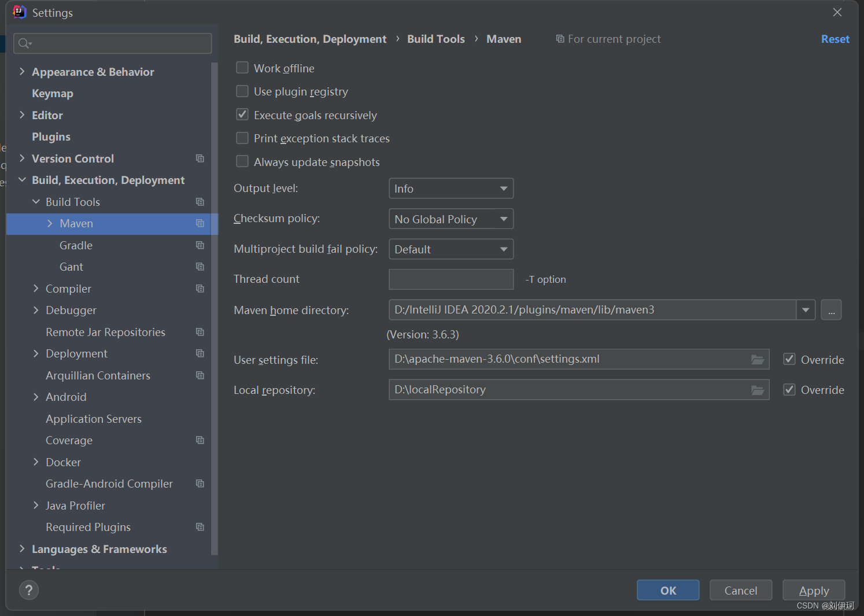Open the Output level dropdown
The width and height of the screenshot is (864, 616).
[x=451, y=189]
